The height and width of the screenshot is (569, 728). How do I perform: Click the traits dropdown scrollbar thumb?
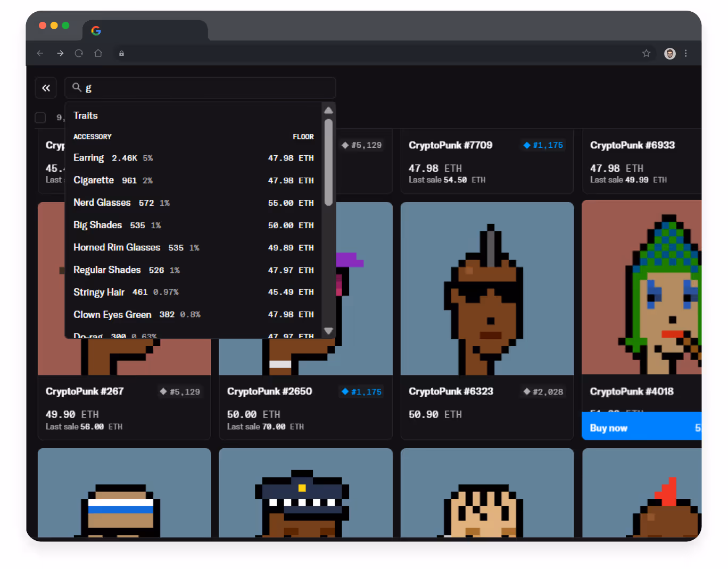click(x=328, y=162)
